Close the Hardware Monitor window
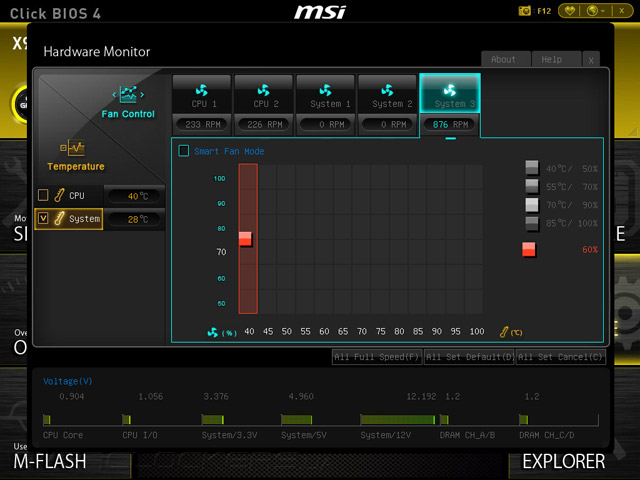Screen dimensions: 640x480 [591, 60]
